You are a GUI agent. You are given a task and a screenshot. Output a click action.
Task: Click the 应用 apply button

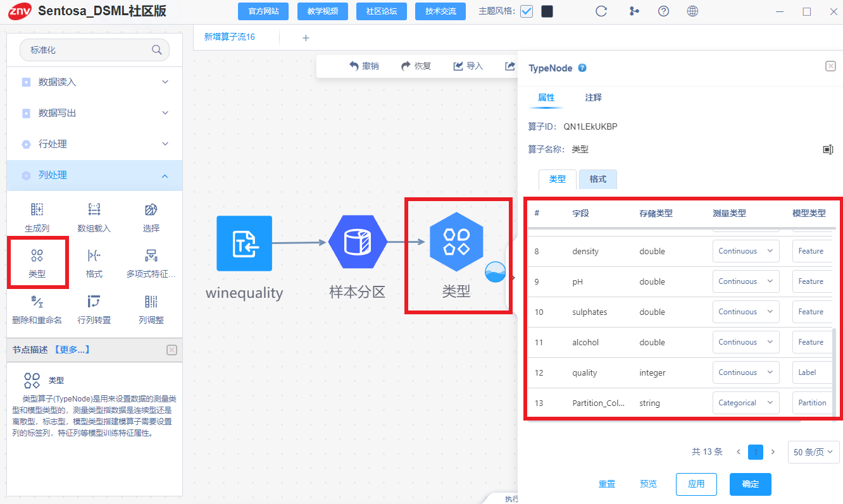click(696, 484)
